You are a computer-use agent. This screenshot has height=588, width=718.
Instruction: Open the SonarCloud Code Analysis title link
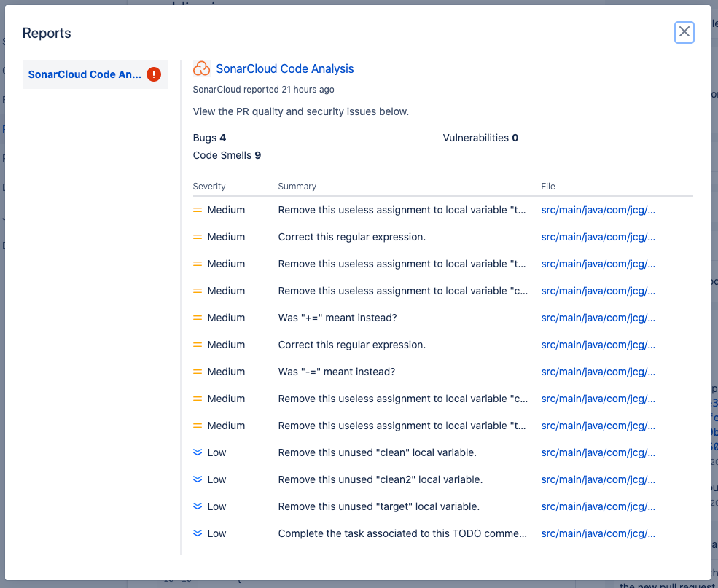point(284,68)
